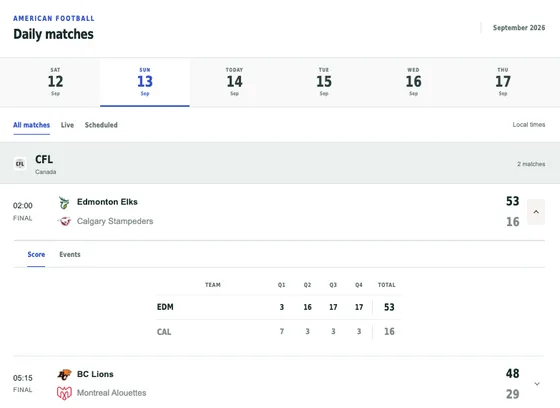
Task: Click the TEAM column header
Action: point(213,285)
